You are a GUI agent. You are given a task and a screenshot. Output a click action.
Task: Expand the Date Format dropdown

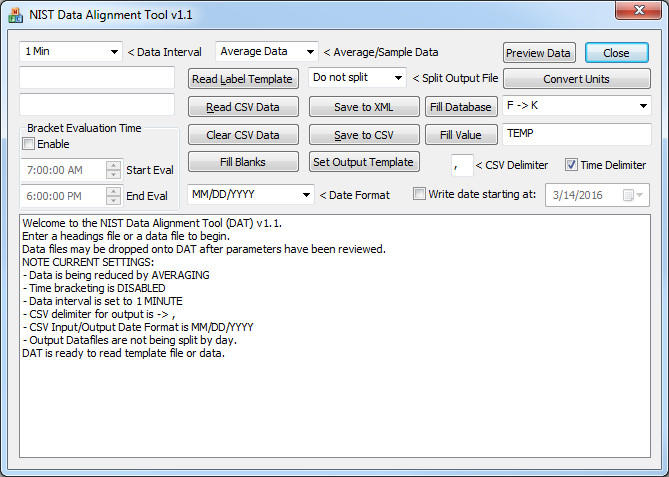click(250, 194)
